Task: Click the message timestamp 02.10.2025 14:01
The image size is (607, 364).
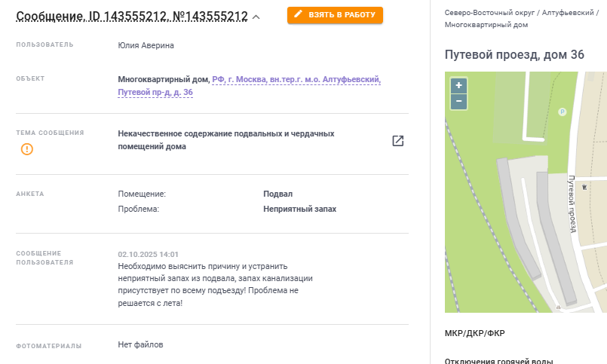Action: point(148,255)
